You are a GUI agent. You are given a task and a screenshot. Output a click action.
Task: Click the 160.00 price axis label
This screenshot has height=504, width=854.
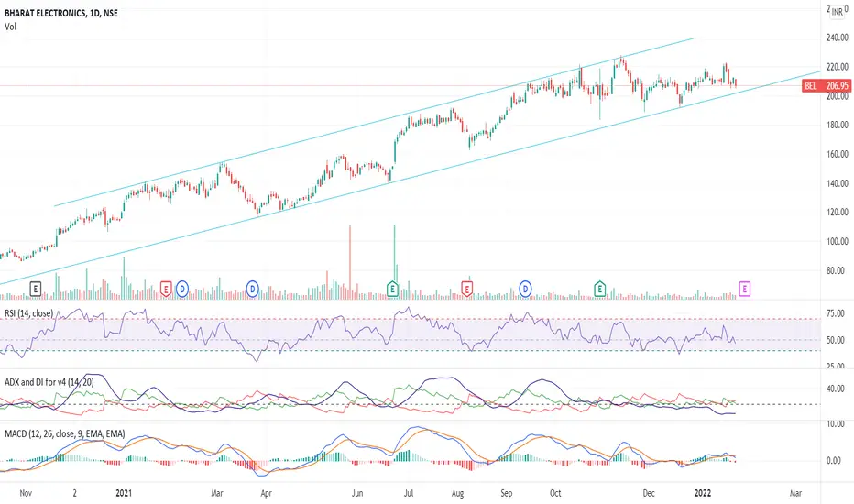tap(838, 154)
